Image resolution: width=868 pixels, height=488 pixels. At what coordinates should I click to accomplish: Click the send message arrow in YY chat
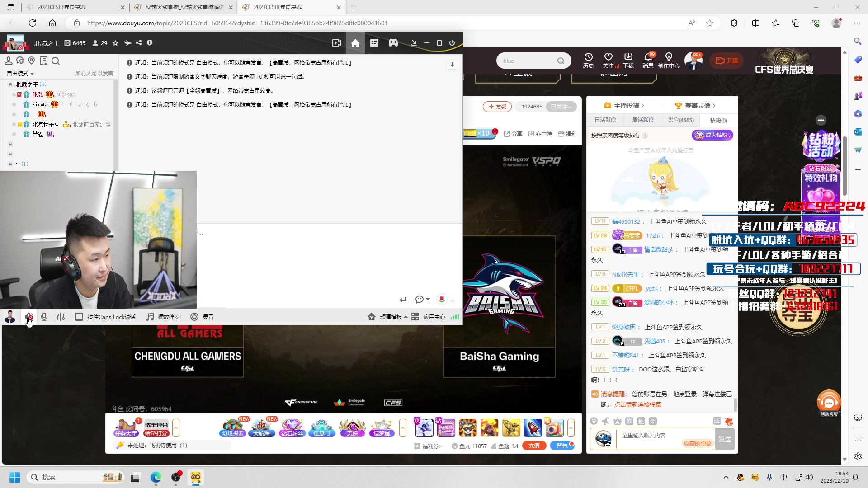[x=403, y=300]
